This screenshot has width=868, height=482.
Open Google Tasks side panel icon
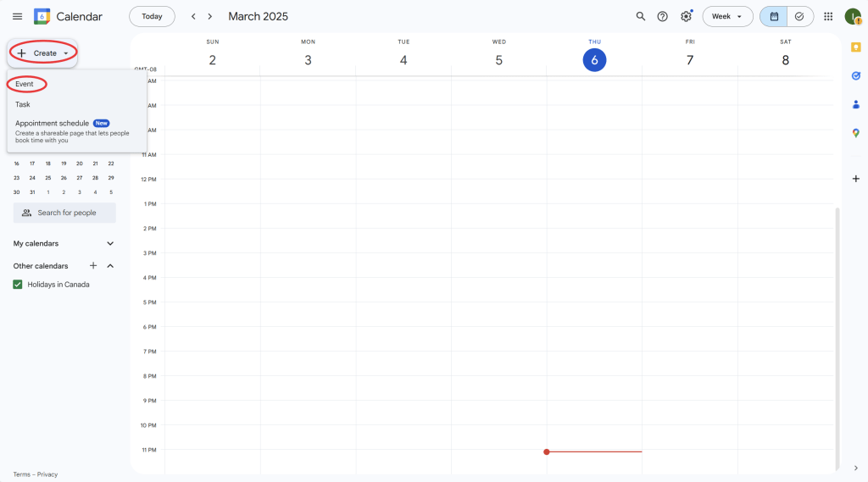pos(855,75)
